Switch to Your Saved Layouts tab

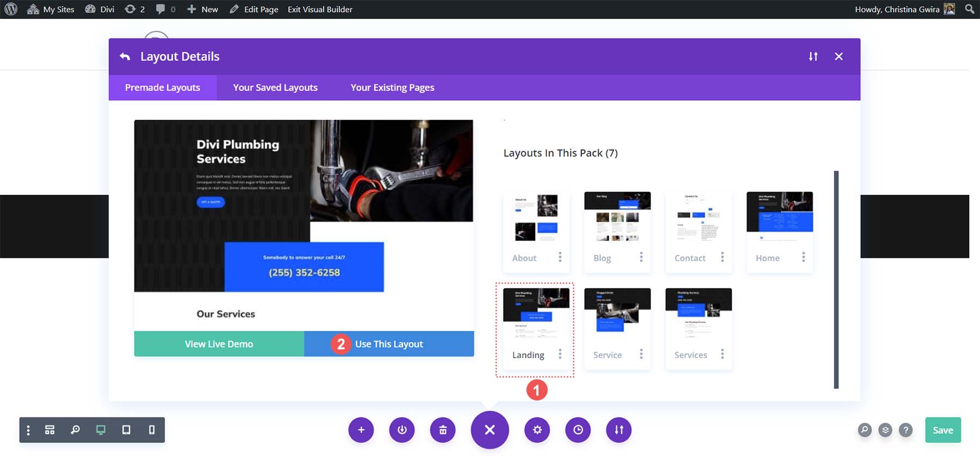[275, 88]
